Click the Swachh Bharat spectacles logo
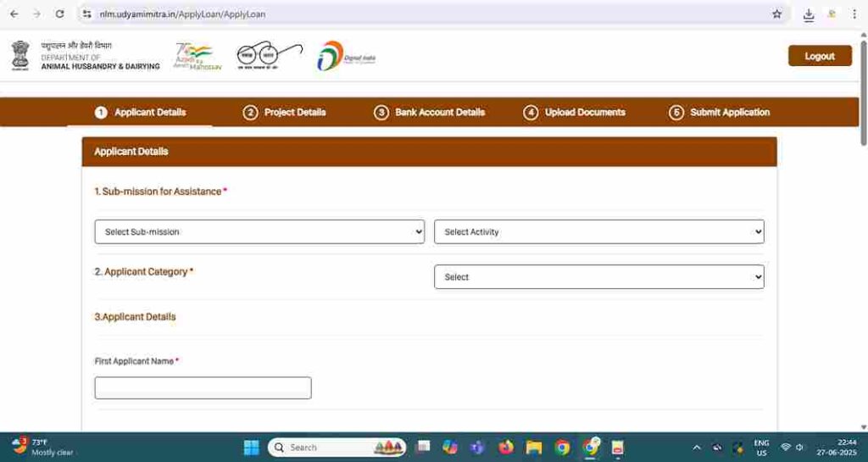This screenshot has height=462, width=868. coord(269,55)
